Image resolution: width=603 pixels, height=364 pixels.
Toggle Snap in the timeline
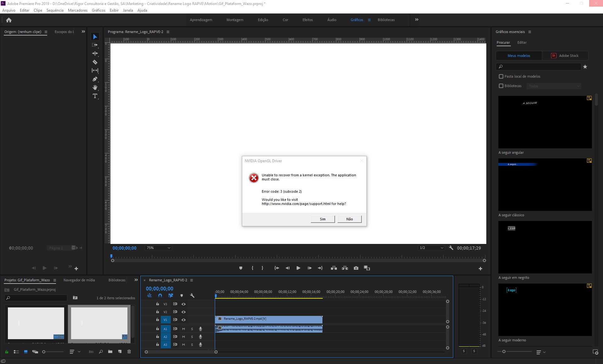coord(160,295)
